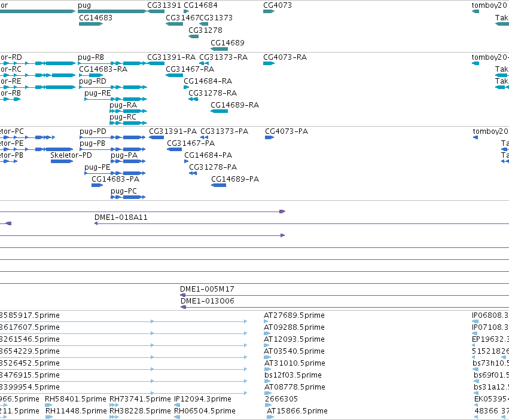
Task: Select the DME1-018A11 clone label
Action: pyautogui.click(x=121, y=217)
